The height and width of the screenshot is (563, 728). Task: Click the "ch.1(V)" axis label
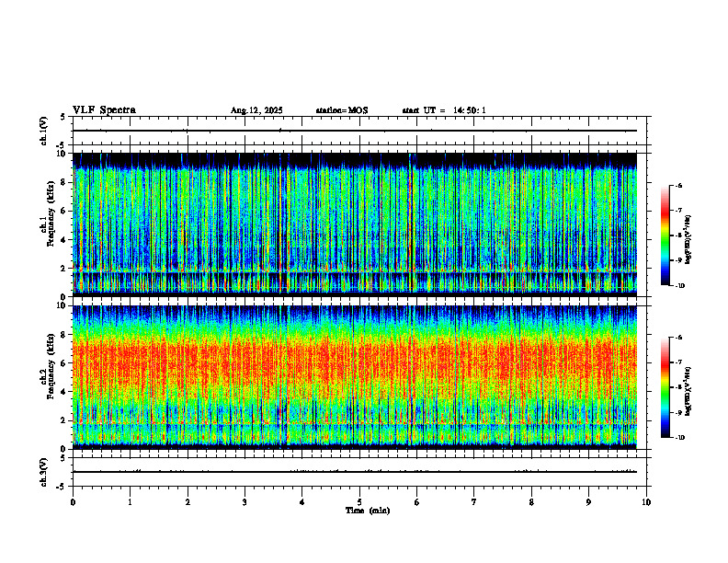44,131
